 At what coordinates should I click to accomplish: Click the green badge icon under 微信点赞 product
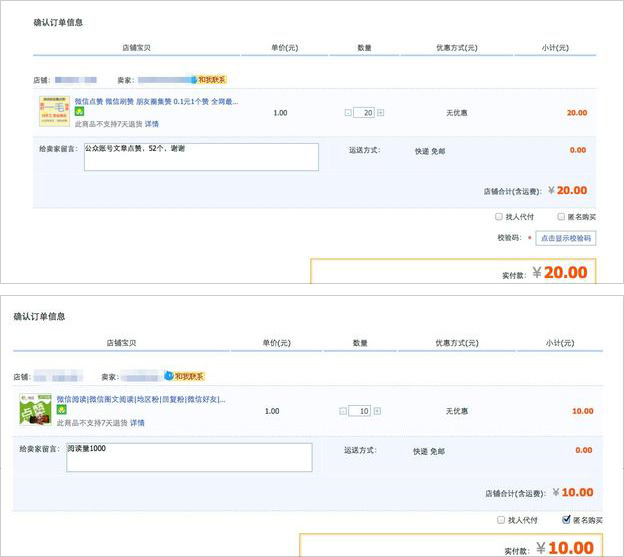tap(79, 112)
